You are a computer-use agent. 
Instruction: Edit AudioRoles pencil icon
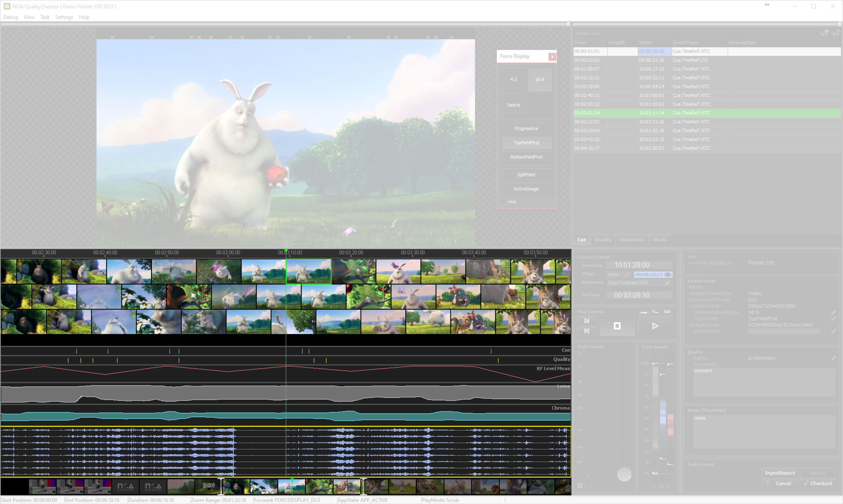tap(833, 331)
